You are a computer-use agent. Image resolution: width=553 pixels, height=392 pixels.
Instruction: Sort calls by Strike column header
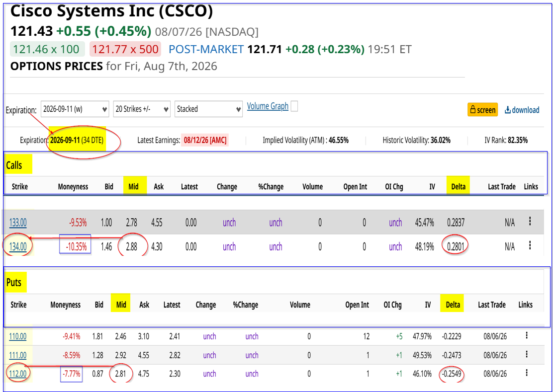(x=20, y=187)
